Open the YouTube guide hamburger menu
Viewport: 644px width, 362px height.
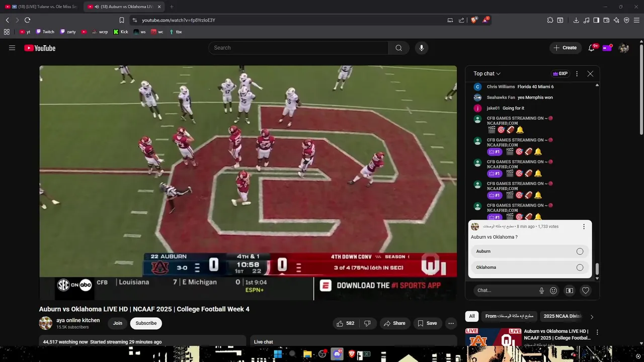pyautogui.click(x=12, y=48)
